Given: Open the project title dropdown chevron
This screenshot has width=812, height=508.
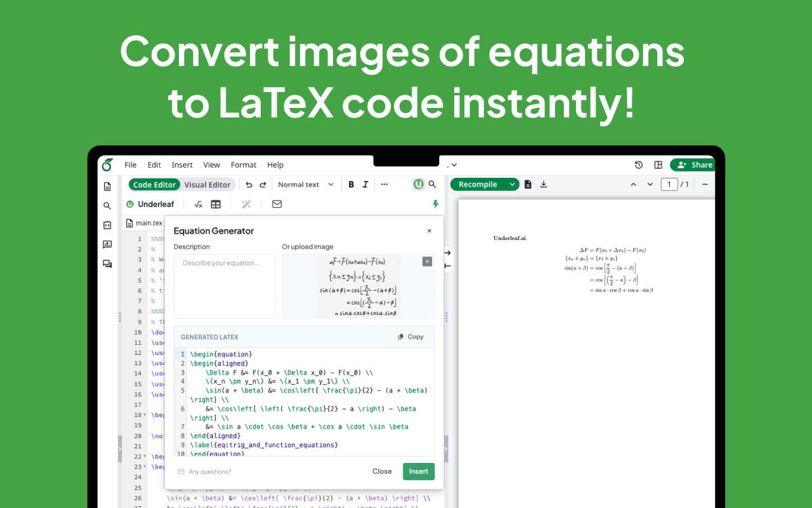Looking at the screenshot, I should tap(454, 165).
